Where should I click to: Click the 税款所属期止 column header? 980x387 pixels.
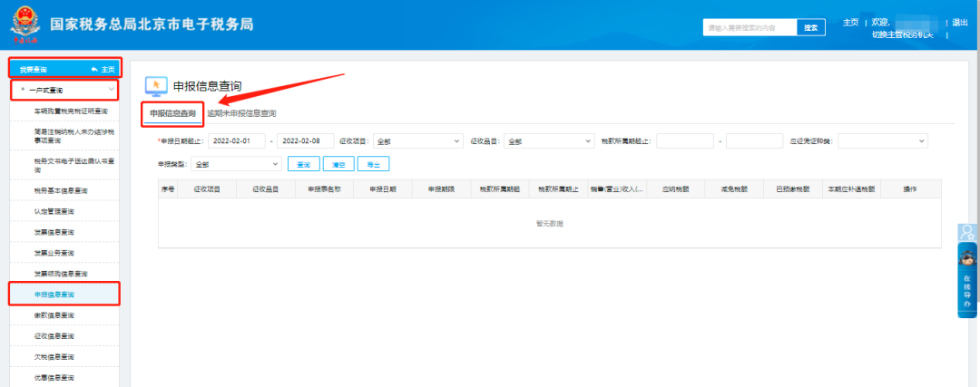pyautogui.click(x=559, y=189)
